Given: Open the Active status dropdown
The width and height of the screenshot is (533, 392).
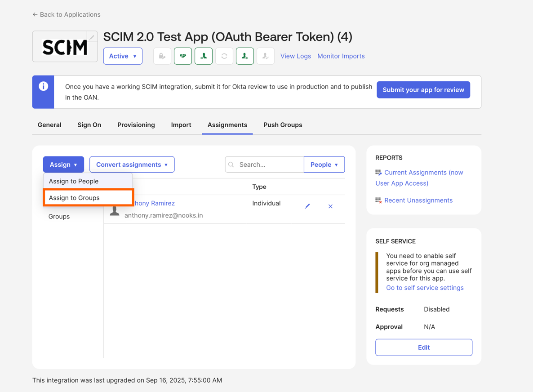Looking at the screenshot, I should [123, 56].
